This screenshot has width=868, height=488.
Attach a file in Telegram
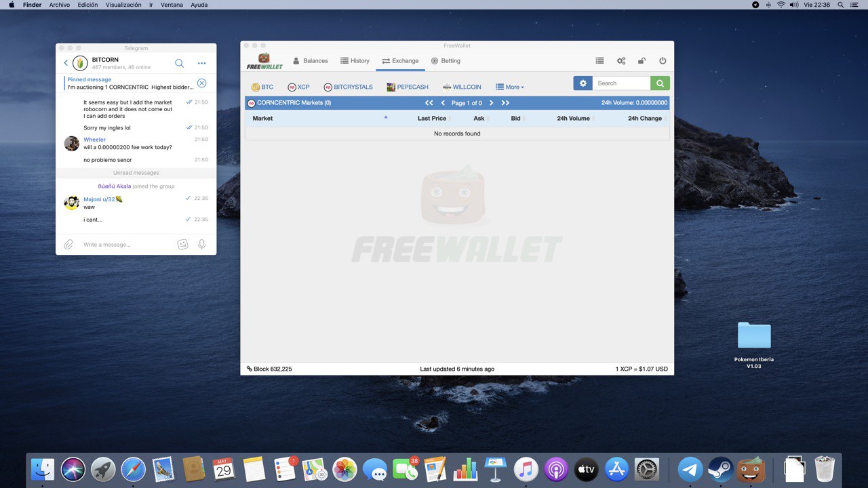(68, 245)
